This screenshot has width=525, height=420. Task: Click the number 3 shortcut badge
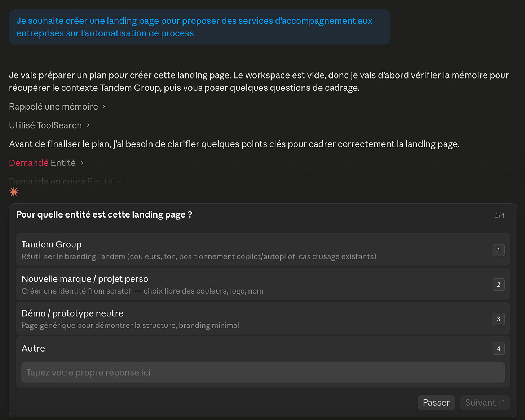(x=498, y=319)
